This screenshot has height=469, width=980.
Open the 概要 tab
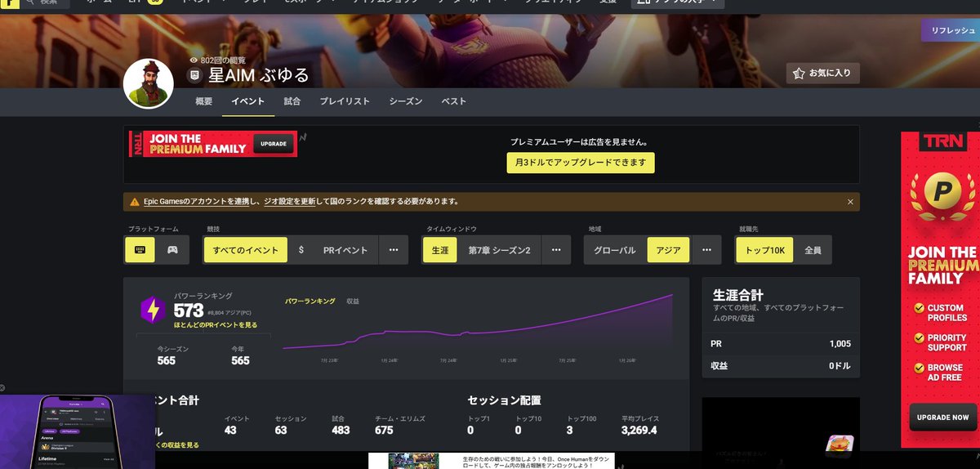pyautogui.click(x=204, y=101)
